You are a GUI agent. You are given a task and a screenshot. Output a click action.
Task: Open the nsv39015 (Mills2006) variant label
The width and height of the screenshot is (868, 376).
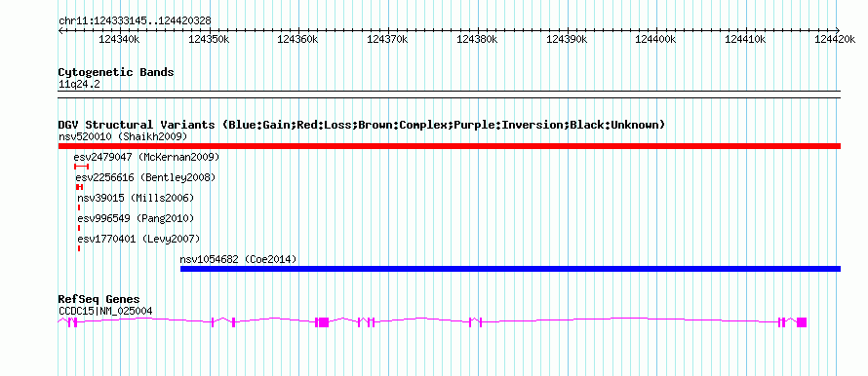(x=136, y=198)
